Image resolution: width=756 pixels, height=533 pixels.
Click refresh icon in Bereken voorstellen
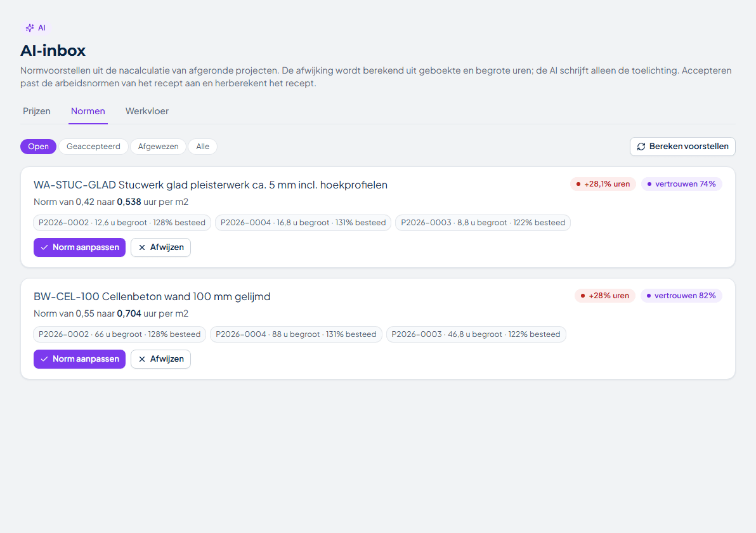pos(641,147)
